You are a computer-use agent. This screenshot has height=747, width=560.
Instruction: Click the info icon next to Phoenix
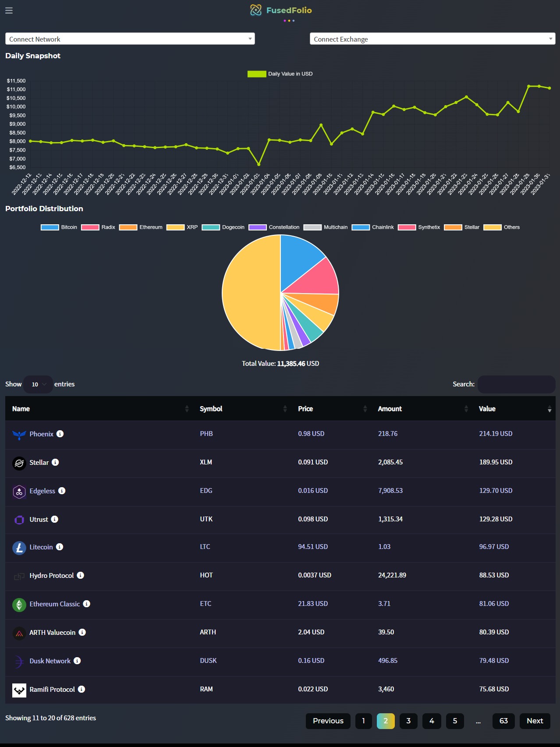click(x=60, y=434)
